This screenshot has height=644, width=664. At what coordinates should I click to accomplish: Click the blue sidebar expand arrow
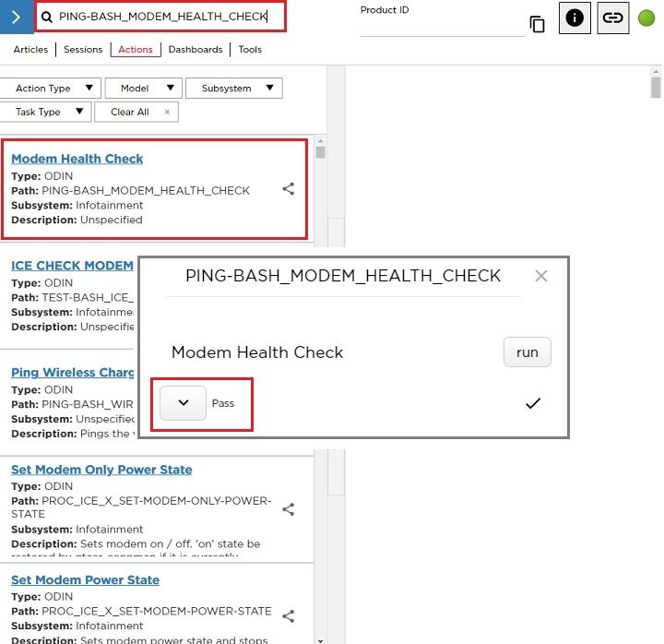click(16, 17)
